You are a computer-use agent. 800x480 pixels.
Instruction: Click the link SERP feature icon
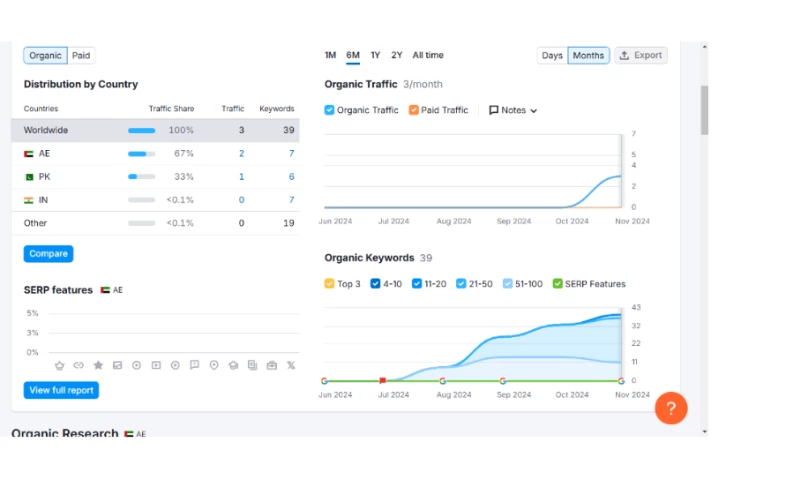pos(79,366)
